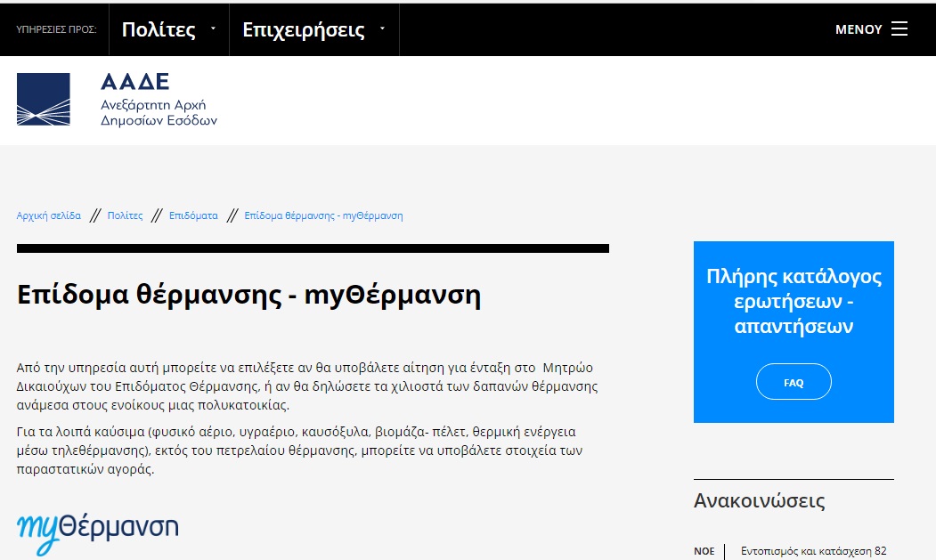This screenshot has height=560, width=936.
Task: Open the Πολίτες services menu
Action: [159, 29]
